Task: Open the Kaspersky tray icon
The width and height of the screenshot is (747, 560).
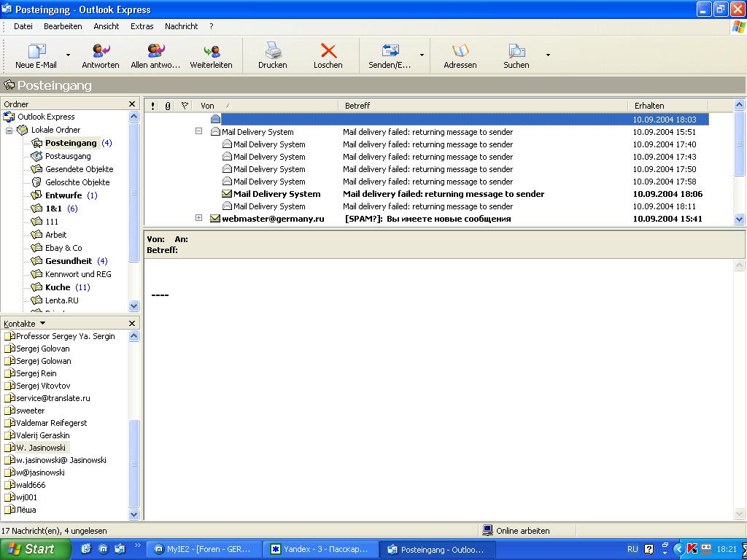Action: 692,549
